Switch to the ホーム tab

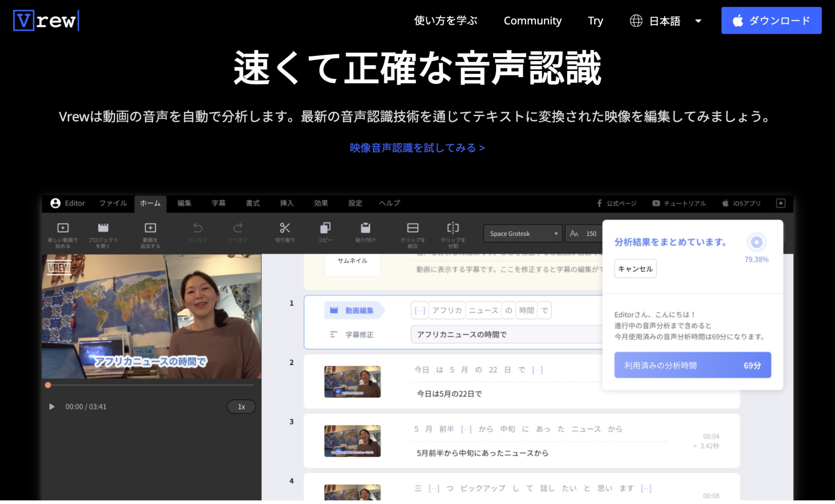click(x=150, y=203)
